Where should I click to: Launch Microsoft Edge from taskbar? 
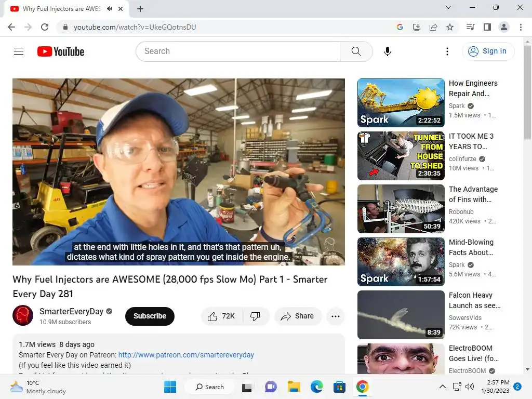click(x=316, y=387)
